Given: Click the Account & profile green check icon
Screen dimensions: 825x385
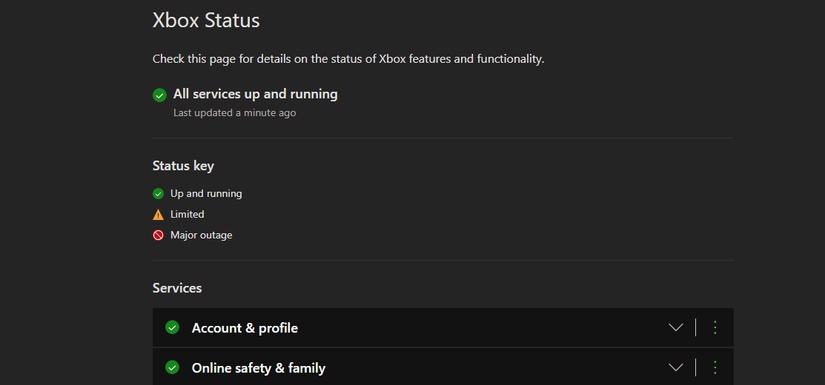Looking at the screenshot, I should point(172,327).
